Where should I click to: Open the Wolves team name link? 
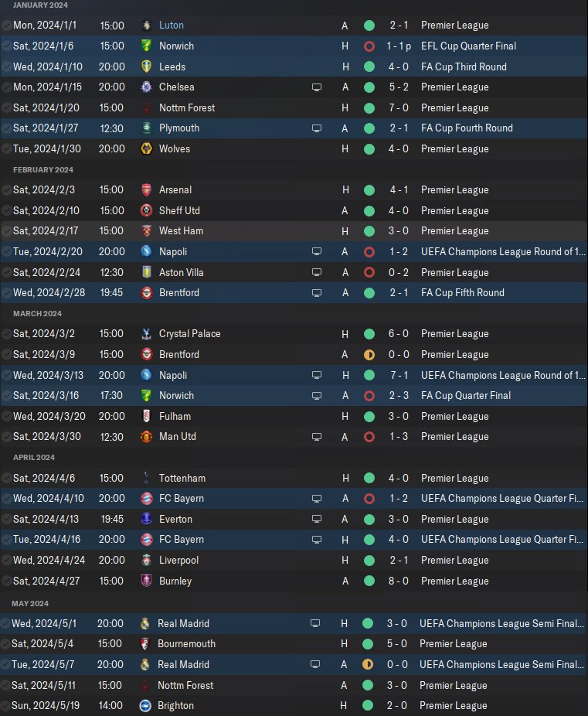[175, 148]
